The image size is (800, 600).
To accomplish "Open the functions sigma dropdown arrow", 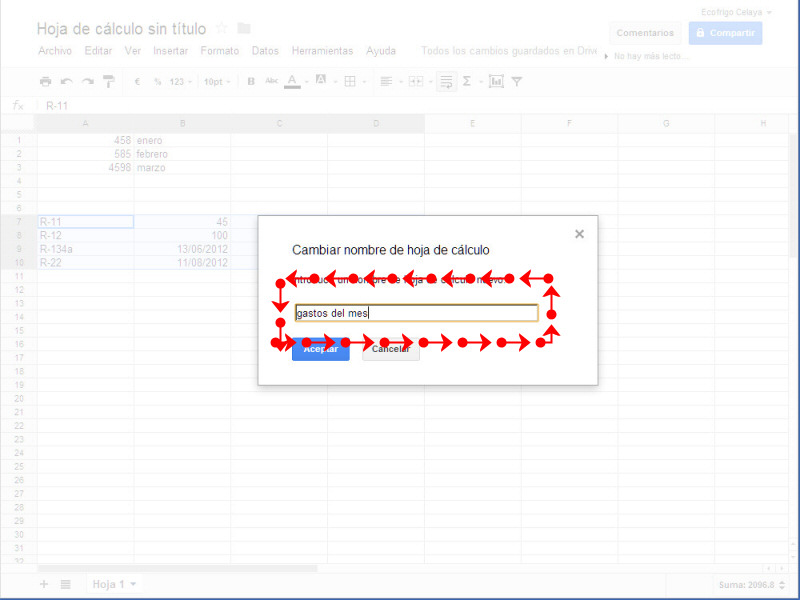I will 481,82.
